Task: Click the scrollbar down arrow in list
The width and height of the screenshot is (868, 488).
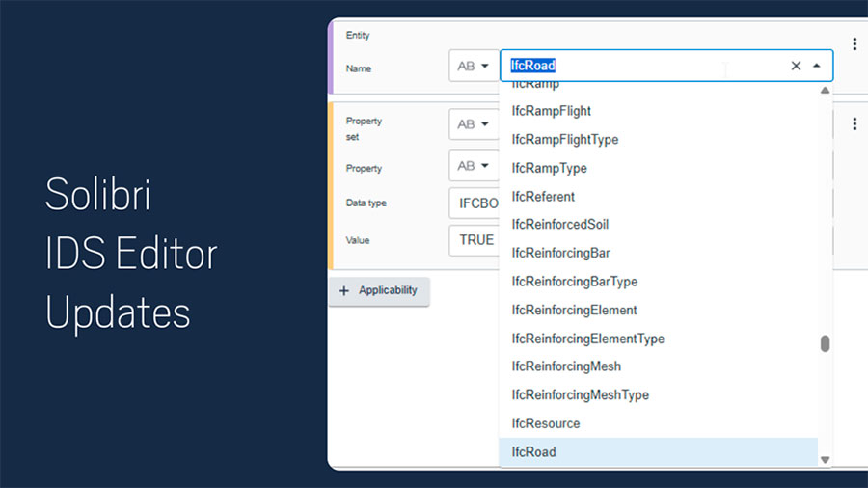Action: [x=825, y=460]
